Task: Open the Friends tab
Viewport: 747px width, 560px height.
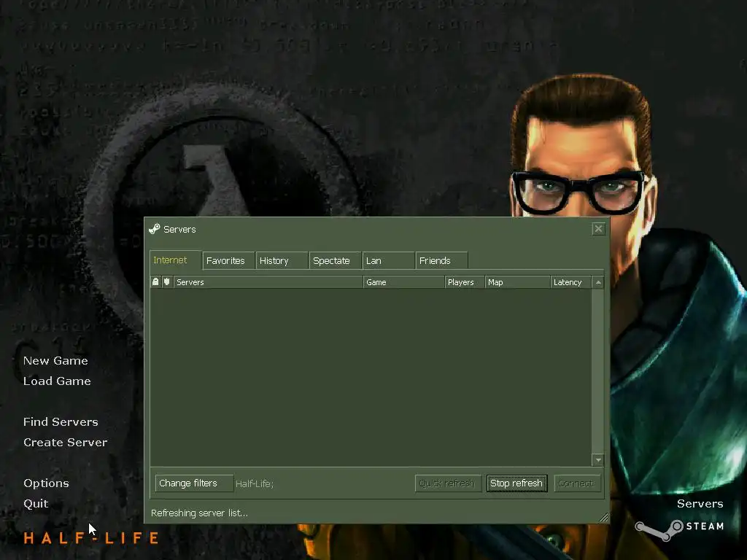Action: coord(441,261)
